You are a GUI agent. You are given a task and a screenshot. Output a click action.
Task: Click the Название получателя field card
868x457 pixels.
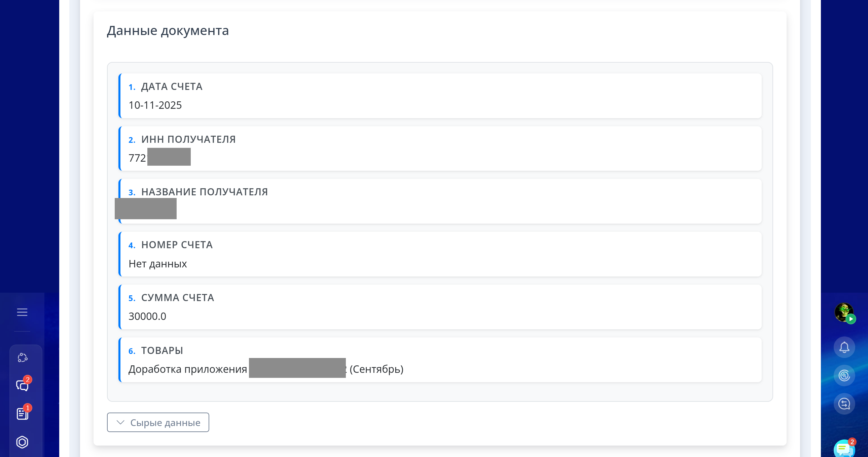point(440,201)
